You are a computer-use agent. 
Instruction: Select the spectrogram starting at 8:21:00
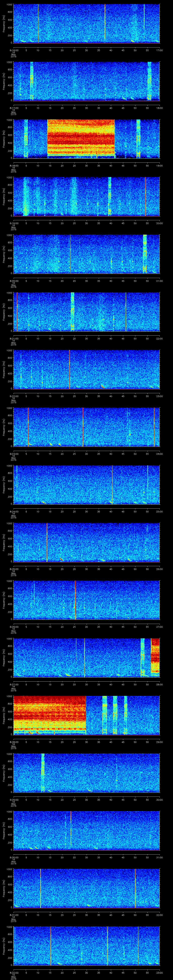point(86,312)
